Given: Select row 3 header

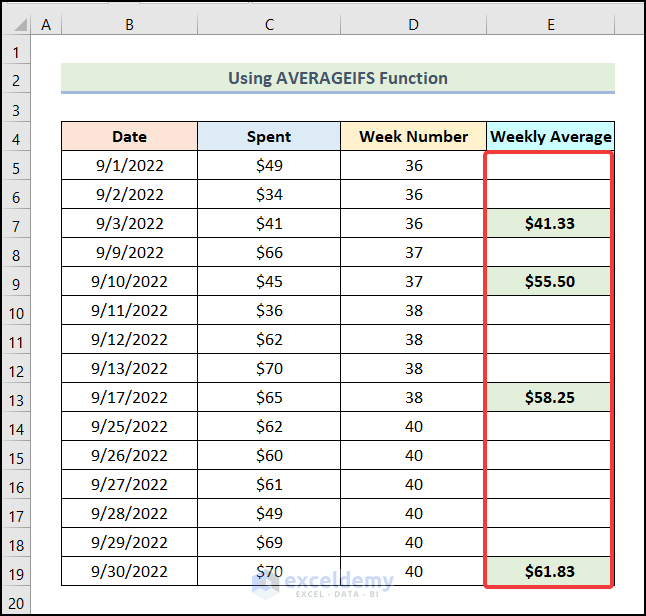Looking at the screenshot, I should 16,108.
